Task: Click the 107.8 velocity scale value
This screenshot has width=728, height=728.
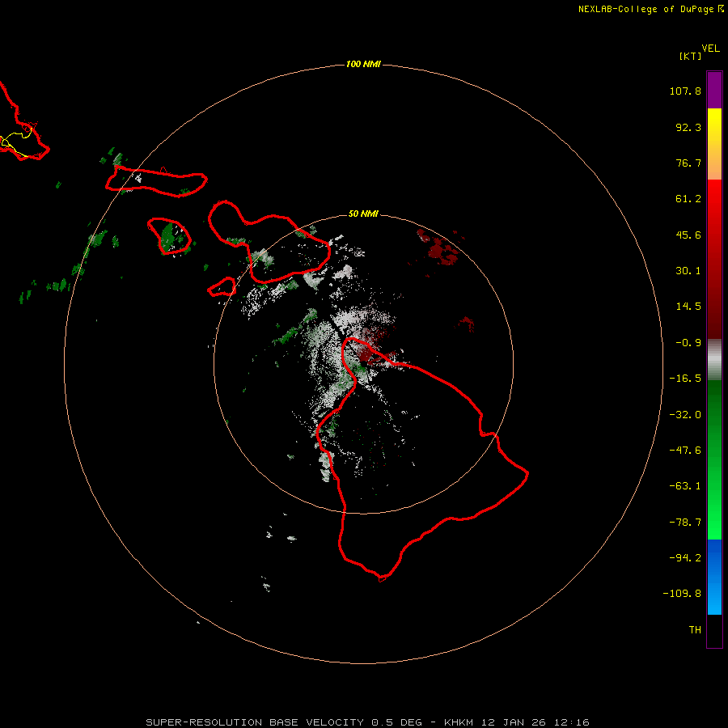Action: tap(685, 91)
